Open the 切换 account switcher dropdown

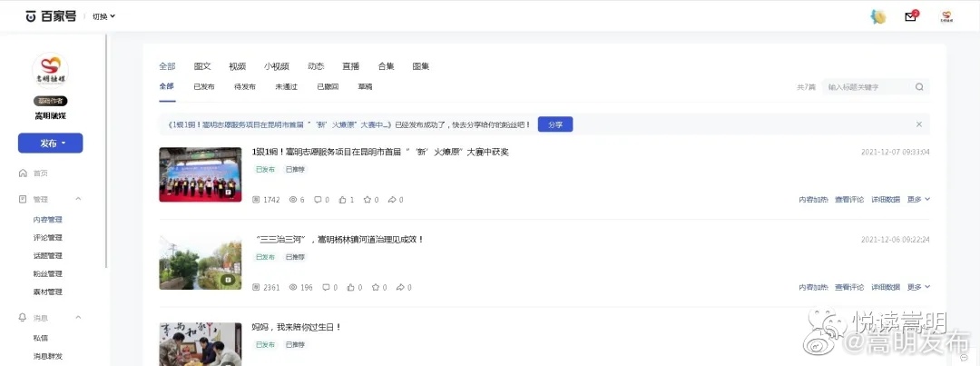click(x=103, y=16)
